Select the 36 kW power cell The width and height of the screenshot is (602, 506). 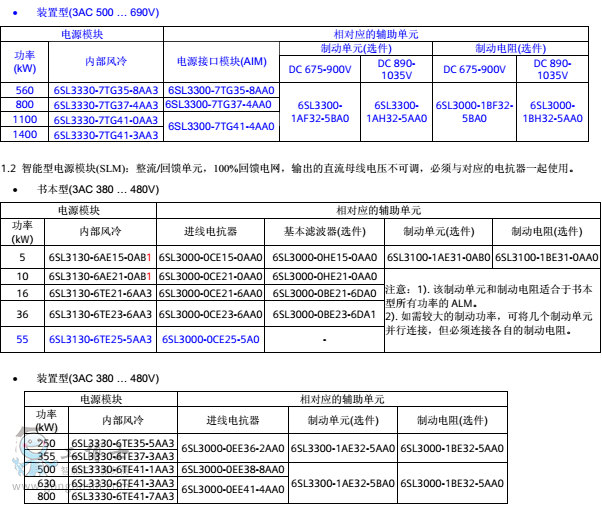coord(22,314)
